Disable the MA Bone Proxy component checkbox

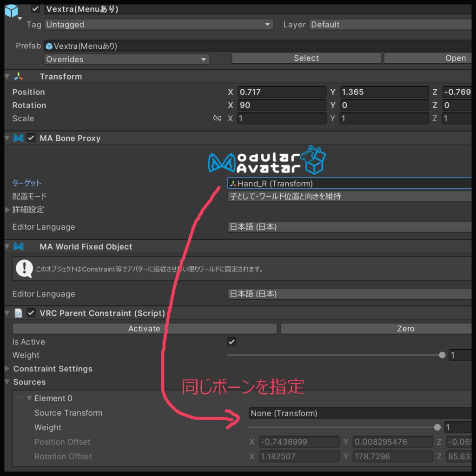(31, 138)
